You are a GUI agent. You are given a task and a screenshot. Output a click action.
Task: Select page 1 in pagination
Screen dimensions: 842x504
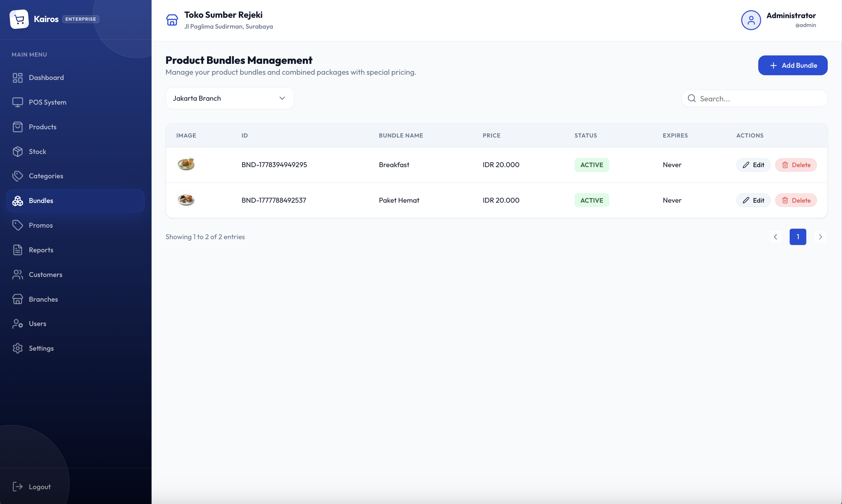tap(798, 237)
